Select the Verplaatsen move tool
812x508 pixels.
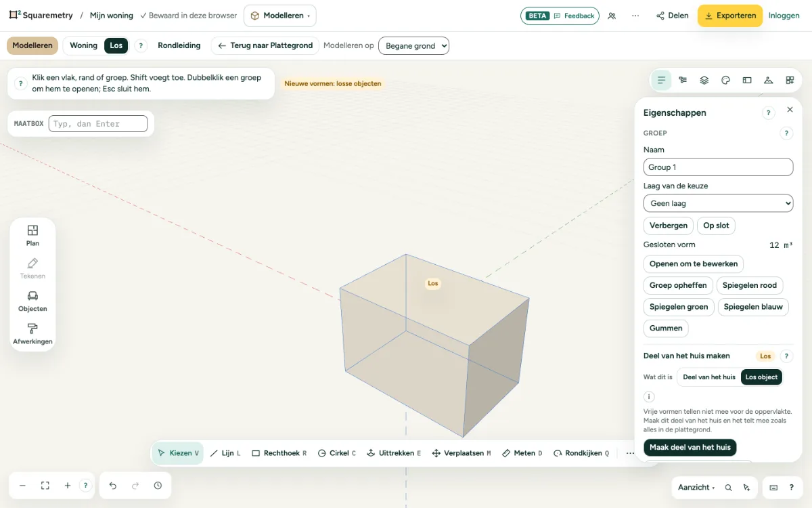pos(461,453)
